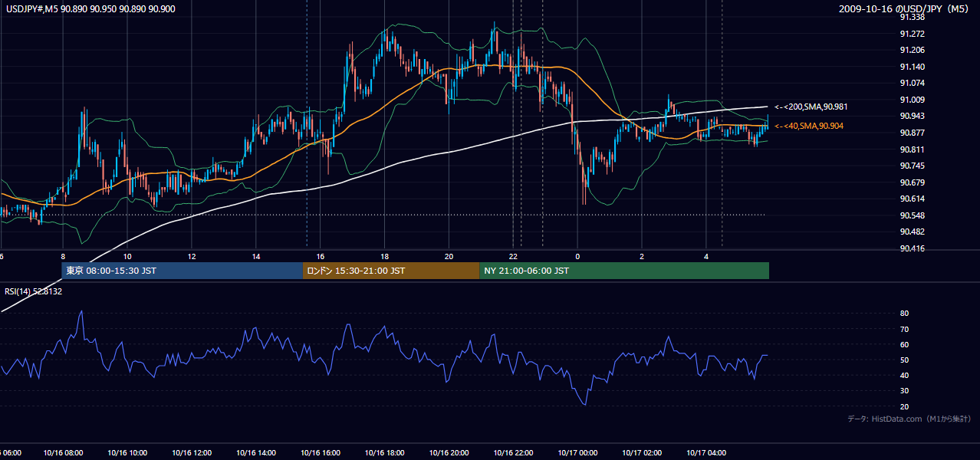Viewport: 980px width, 460px height.
Task: Click the 10/16 18:00 date axis label
Action: click(385, 453)
